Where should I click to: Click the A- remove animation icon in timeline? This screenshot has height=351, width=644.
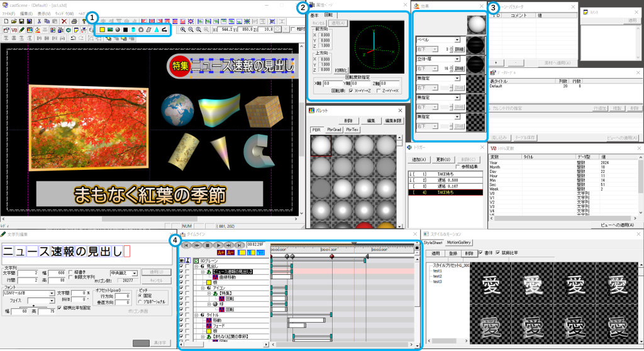tap(230, 252)
